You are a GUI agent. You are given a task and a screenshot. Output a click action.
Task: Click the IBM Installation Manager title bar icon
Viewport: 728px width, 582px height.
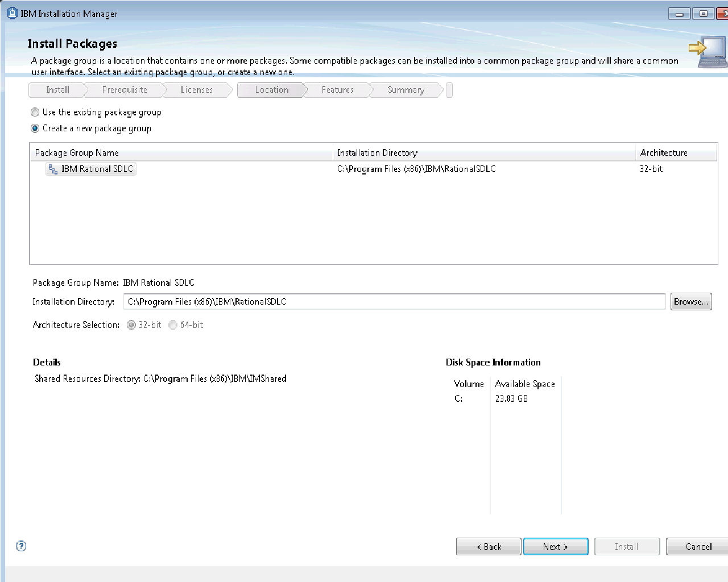12,13
